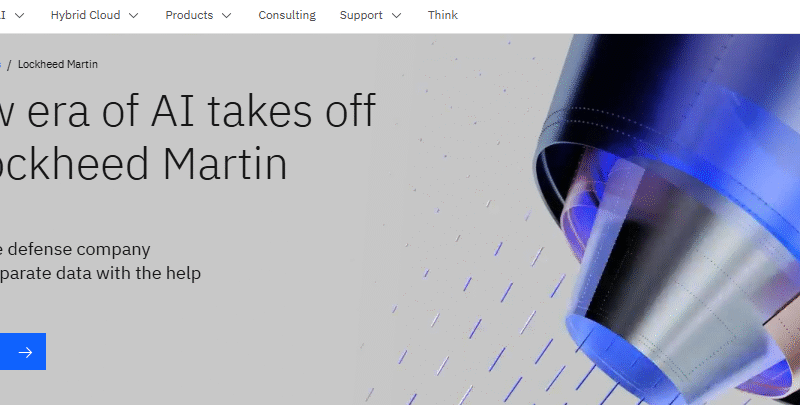Image resolution: width=800 pixels, height=405 pixels.
Task: Expand the Products chevron arrow
Action: (227, 15)
